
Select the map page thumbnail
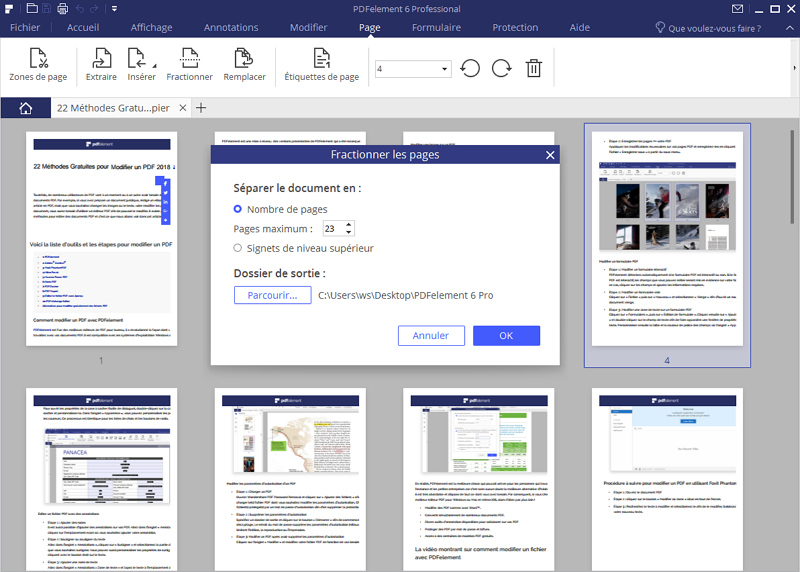[290, 480]
